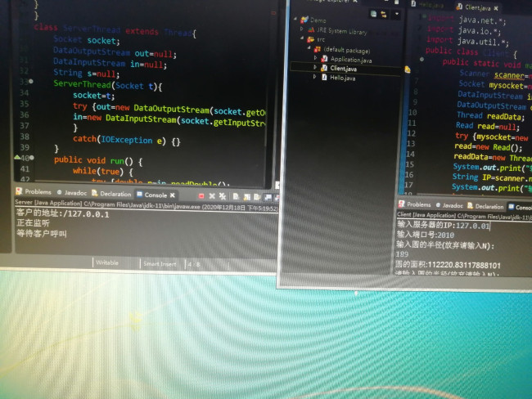Select Client.java file in tree

(x=344, y=69)
